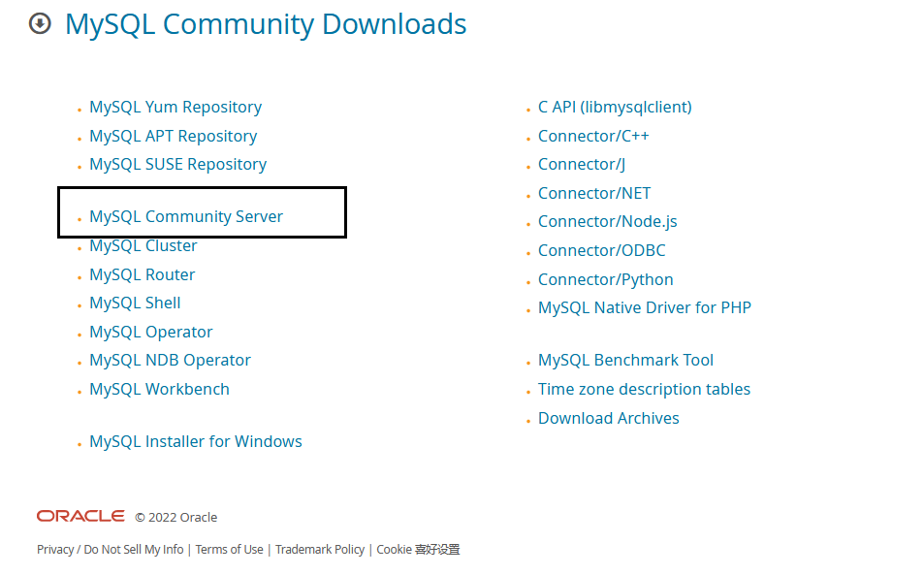
Task: Open the MySQL Workbench link
Action: point(160,390)
